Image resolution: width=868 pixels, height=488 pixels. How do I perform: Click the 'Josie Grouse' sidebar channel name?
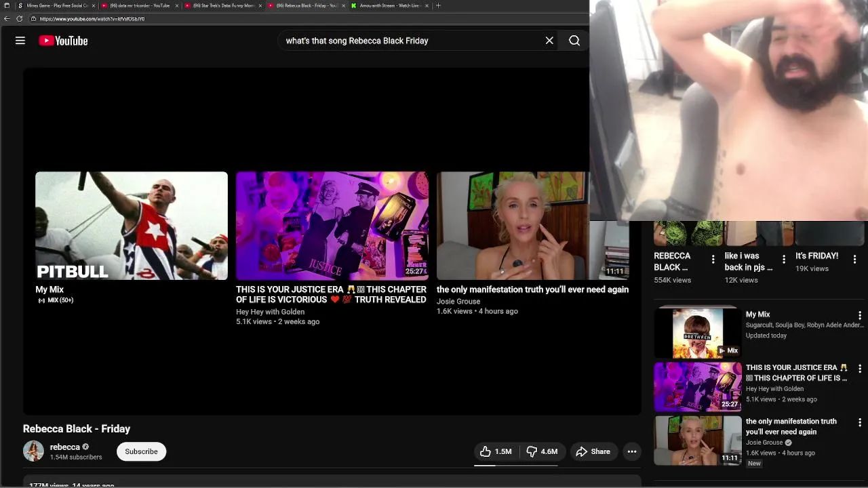764,443
